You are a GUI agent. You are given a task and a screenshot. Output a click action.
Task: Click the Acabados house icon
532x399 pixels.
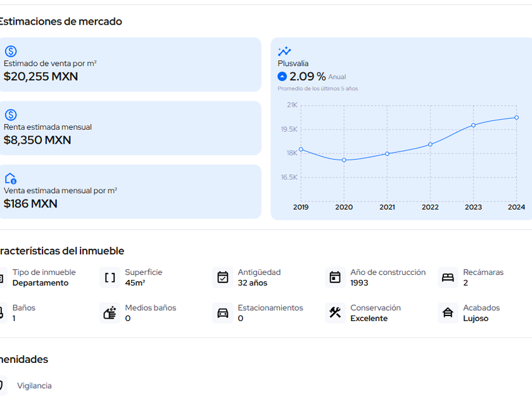[448, 313]
